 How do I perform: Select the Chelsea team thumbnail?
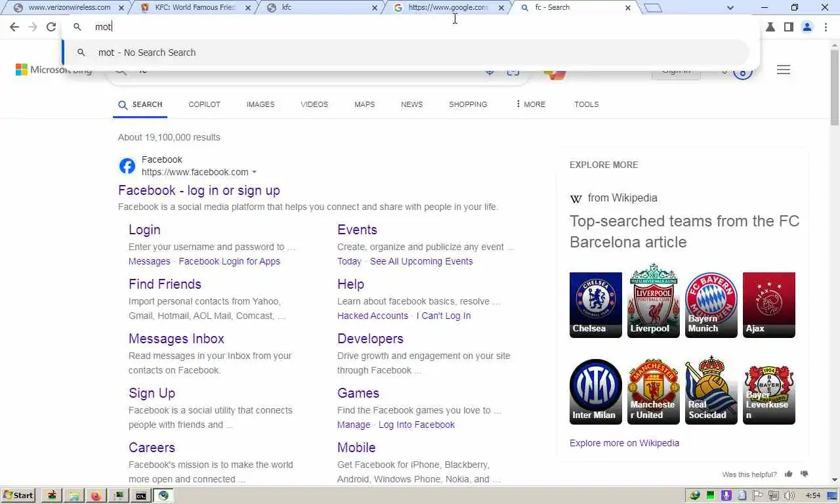pos(596,305)
